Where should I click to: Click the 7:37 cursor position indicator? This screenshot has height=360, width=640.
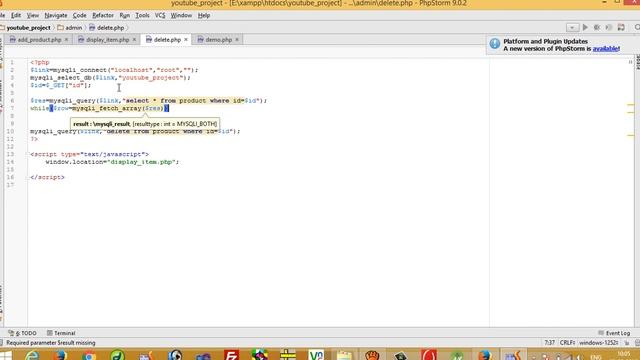coord(549,343)
